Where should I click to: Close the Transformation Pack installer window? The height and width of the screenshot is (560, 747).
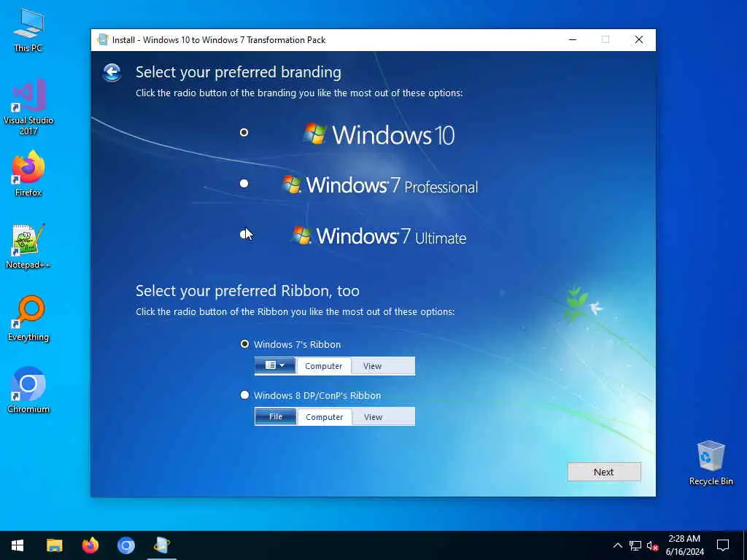click(639, 39)
